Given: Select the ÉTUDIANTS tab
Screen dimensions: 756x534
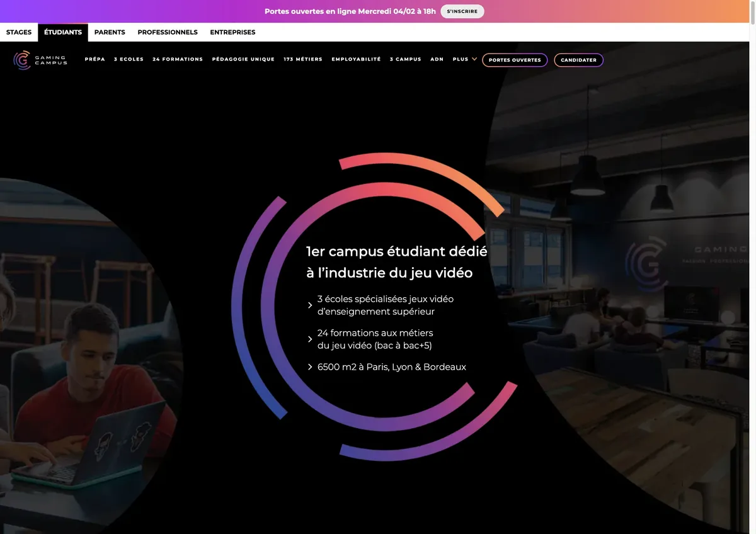Looking at the screenshot, I should point(63,32).
